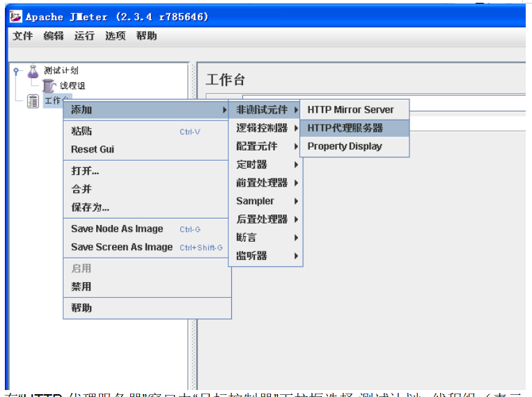This screenshot has width=532, height=397.
Task: Choose 保存为... in the context menu
Action: coord(146,208)
